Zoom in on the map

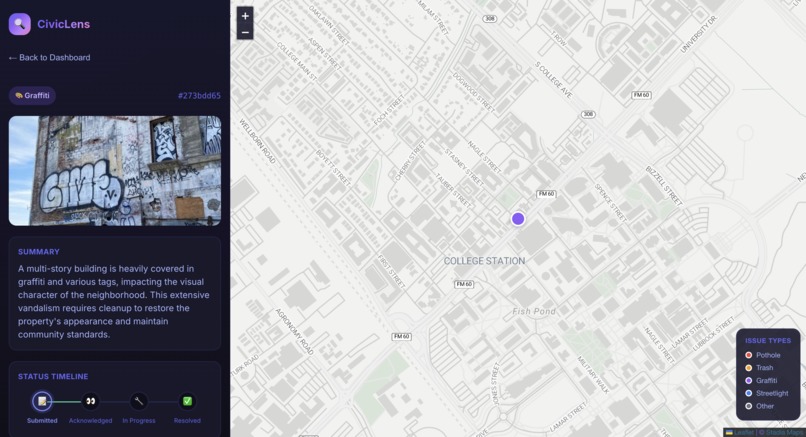pyautogui.click(x=245, y=16)
